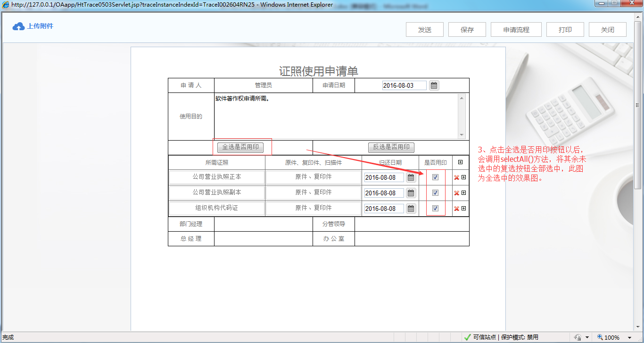Open calendar for 公司营业执照正本 return date
This screenshot has width=644, height=343.
tap(411, 177)
